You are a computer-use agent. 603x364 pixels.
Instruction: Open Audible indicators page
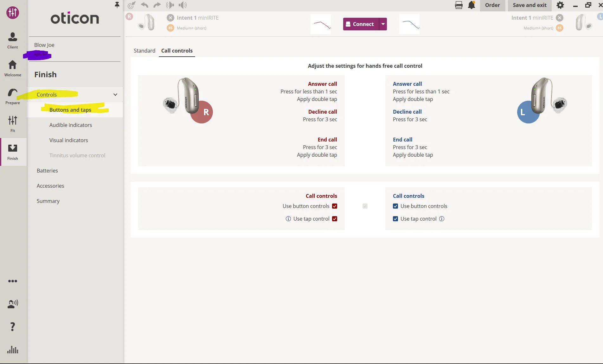(x=71, y=125)
